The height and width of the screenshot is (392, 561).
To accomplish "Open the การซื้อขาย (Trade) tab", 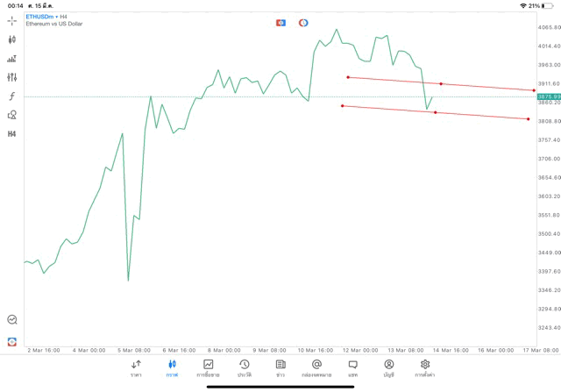I will (209, 368).
